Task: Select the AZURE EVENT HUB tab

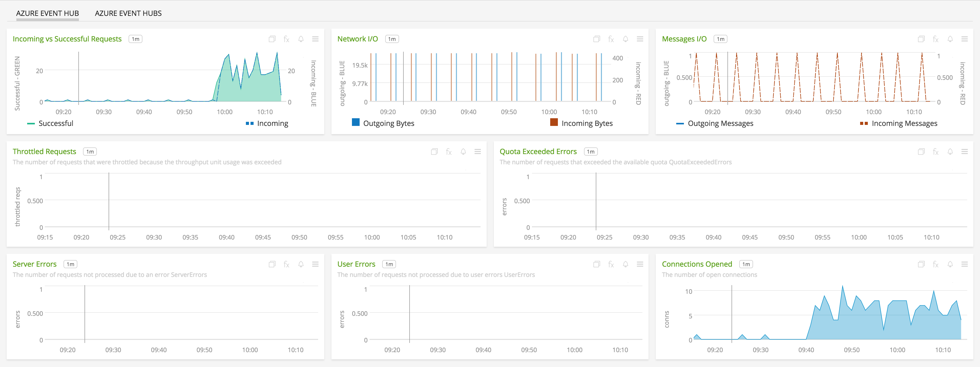Action: click(48, 13)
